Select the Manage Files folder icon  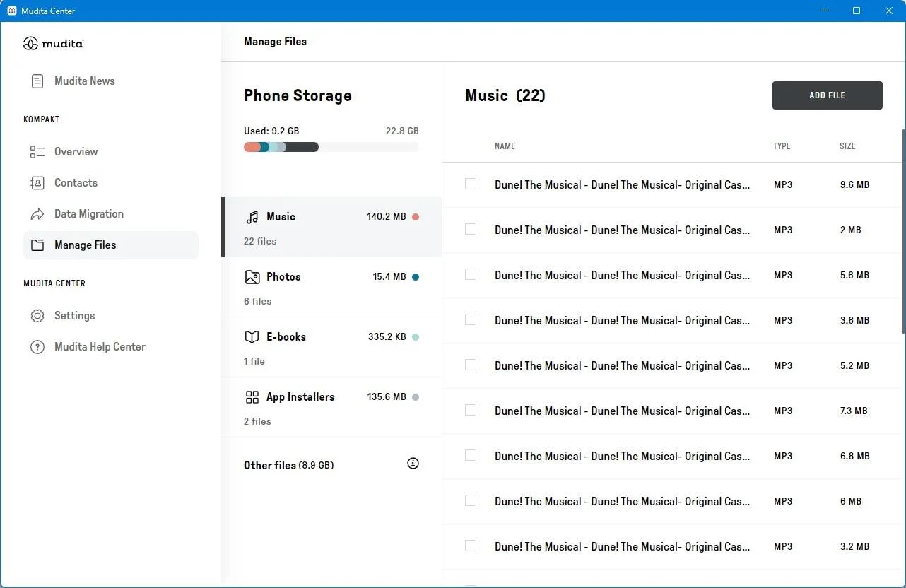(37, 245)
